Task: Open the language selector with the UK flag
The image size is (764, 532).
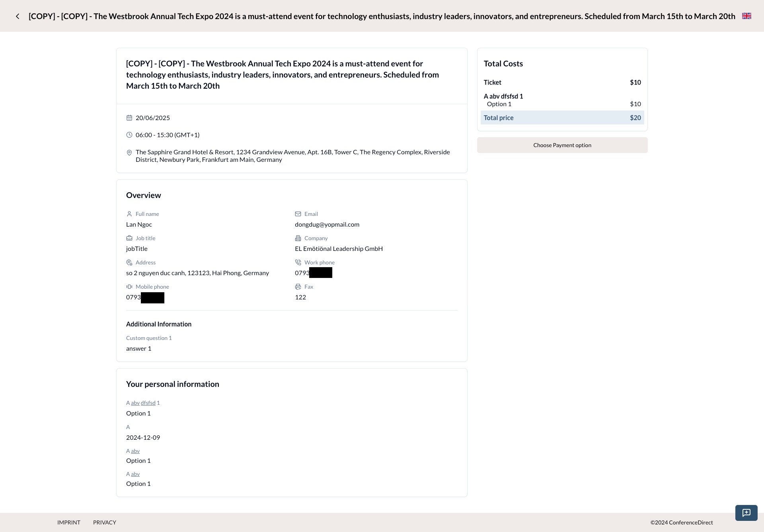Action: (746, 16)
